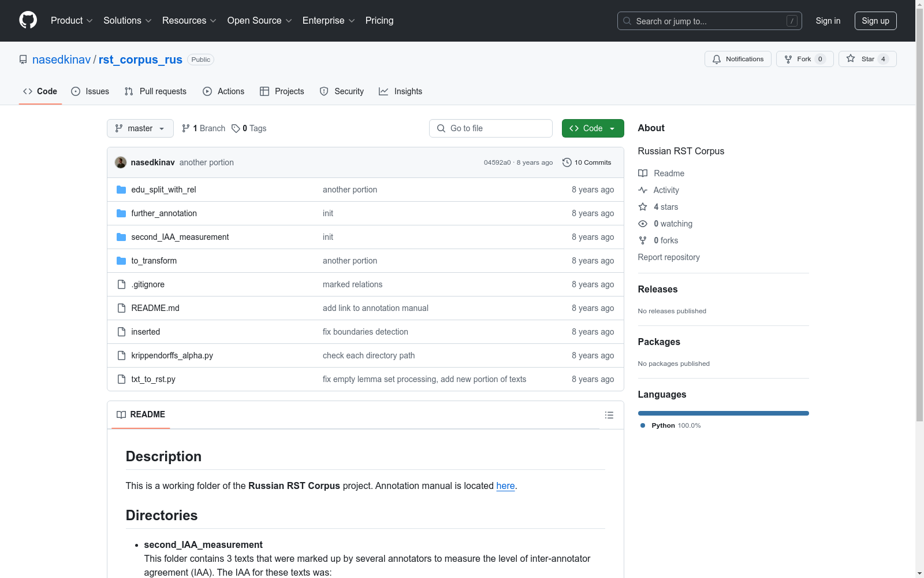
Task: Open commit message 'check each directory path'
Action: [369, 355]
